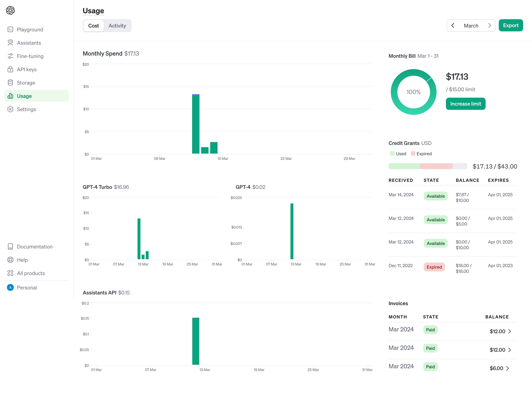Click the Dec 11, 2022 received date
Image resolution: width=532 pixels, height=398 pixels.
pos(400,266)
